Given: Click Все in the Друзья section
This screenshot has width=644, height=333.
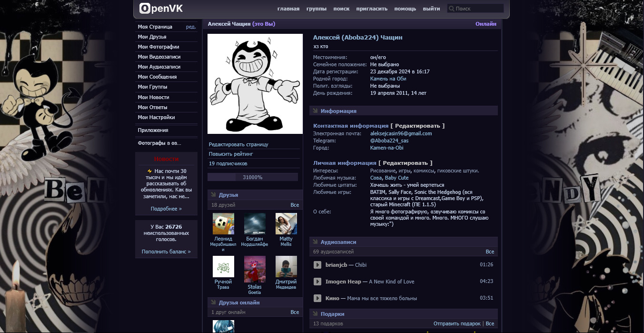Looking at the screenshot, I should (295, 205).
